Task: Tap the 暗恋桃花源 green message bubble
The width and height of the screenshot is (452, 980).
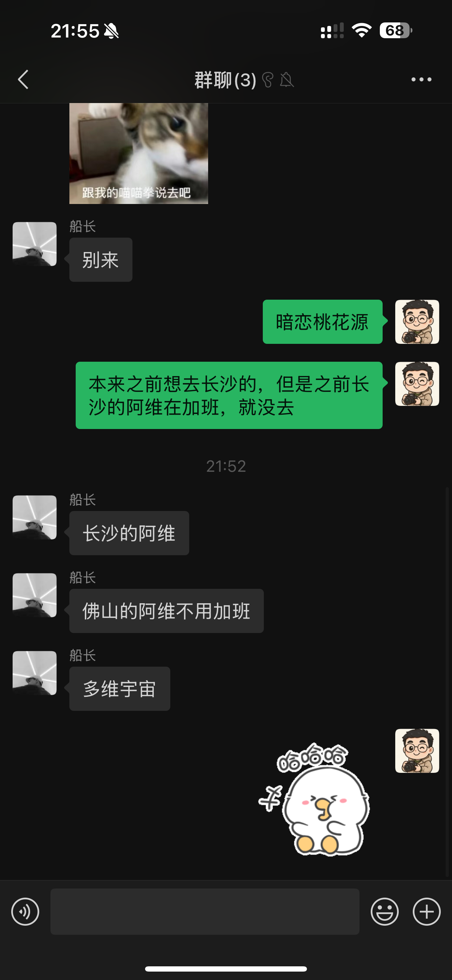Action: (x=323, y=322)
